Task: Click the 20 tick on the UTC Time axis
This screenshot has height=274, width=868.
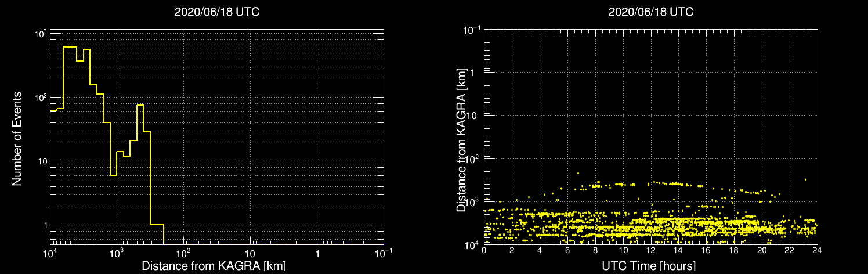Action: coord(762,250)
